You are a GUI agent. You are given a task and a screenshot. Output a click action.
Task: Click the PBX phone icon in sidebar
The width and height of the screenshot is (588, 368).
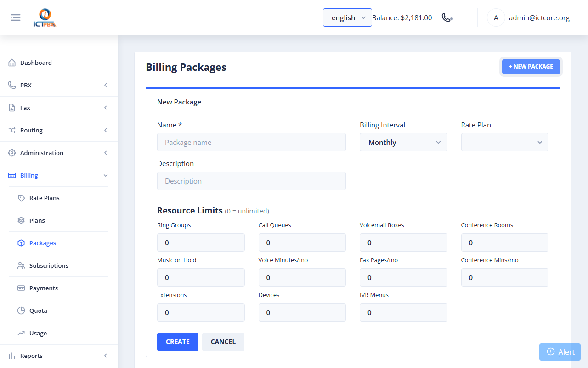[12, 85]
